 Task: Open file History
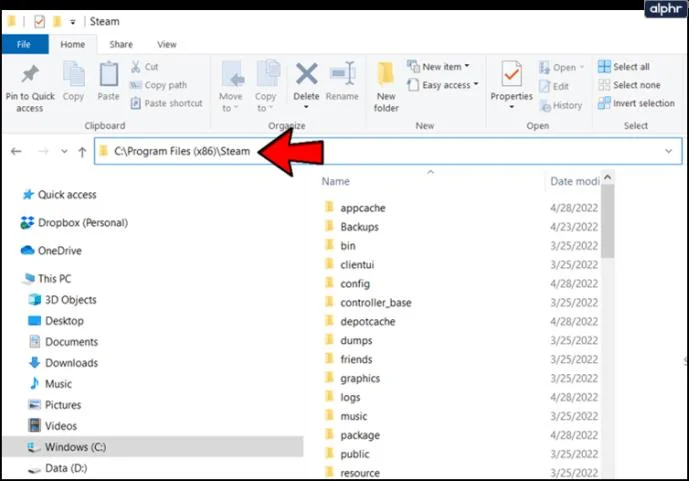coord(561,105)
